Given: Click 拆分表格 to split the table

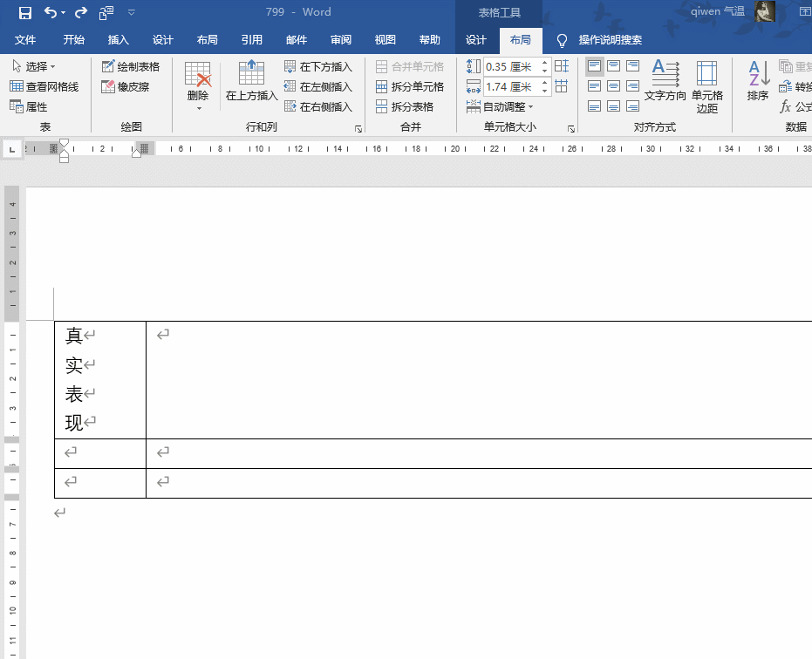Looking at the screenshot, I should click(x=408, y=106).
